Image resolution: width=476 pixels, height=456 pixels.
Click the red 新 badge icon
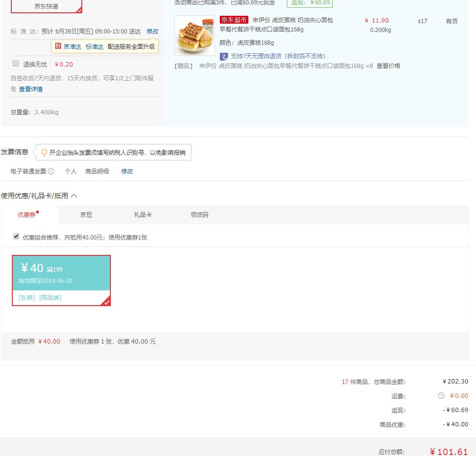(58, 46)
